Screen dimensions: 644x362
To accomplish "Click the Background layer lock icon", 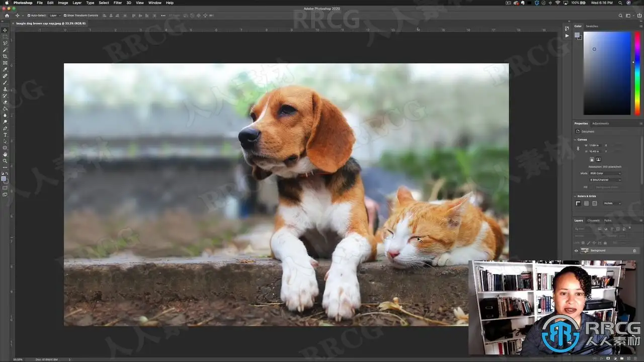I will [634, 250].
